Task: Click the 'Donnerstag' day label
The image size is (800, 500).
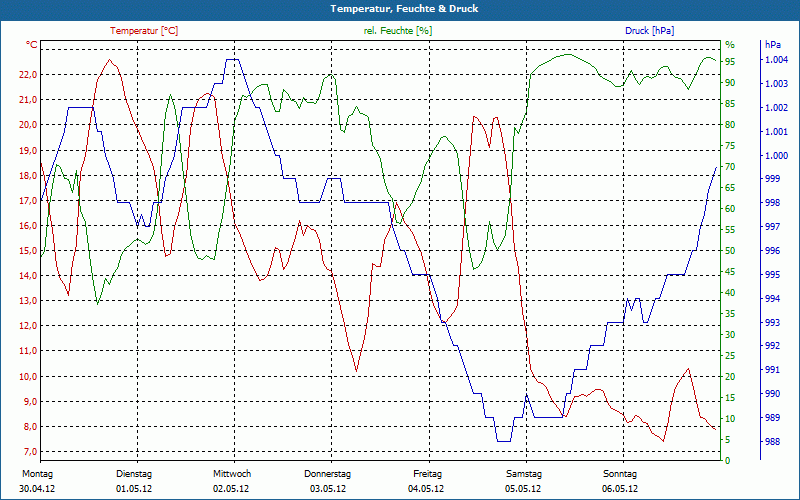Action: click(328, 474)
